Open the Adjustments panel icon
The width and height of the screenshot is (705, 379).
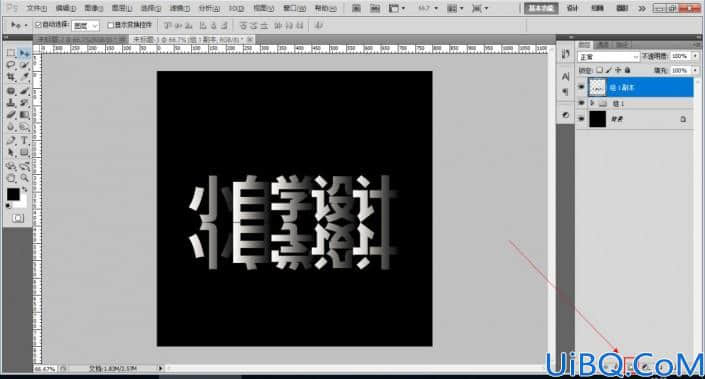(565, 115)
